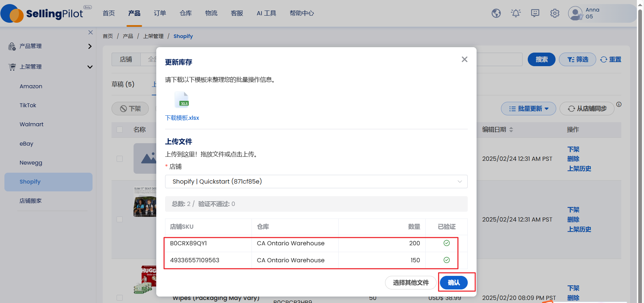Click 首页 in the breadcrumb

tap(108, 36)
